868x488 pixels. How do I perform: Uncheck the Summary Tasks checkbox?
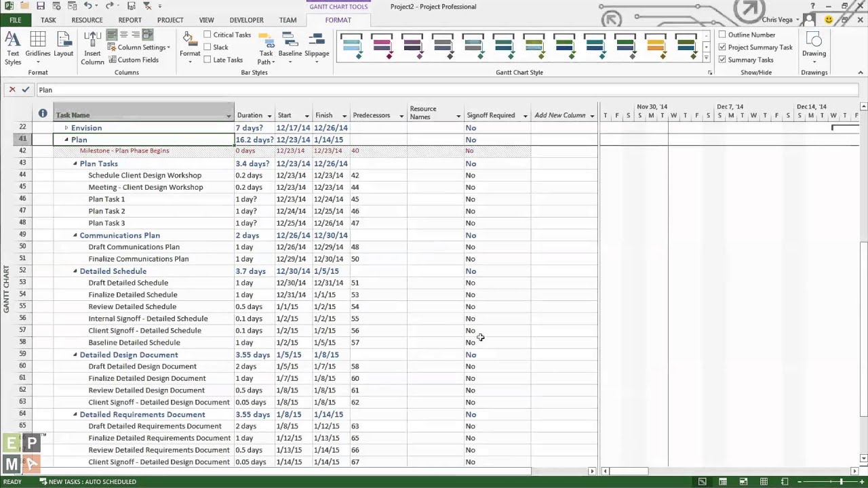(722, 60)
